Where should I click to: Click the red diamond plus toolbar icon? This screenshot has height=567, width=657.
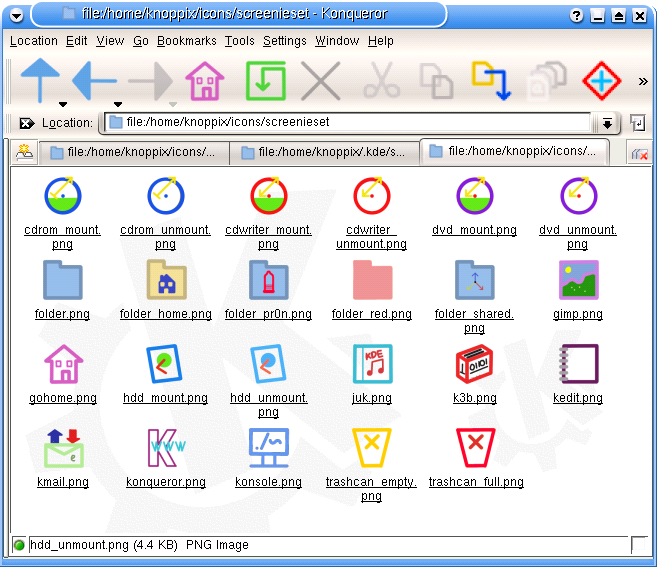[x=602, y=80]
